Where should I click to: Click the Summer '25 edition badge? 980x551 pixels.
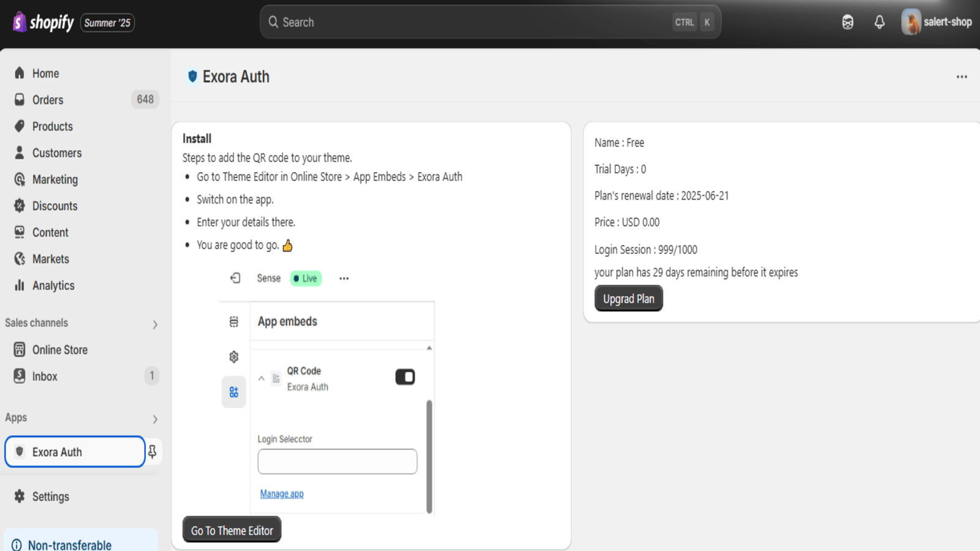coord(107,23)
